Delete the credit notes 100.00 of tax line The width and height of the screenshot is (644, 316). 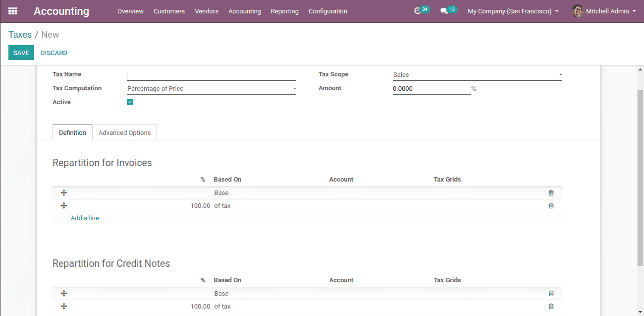click(551, 307)
